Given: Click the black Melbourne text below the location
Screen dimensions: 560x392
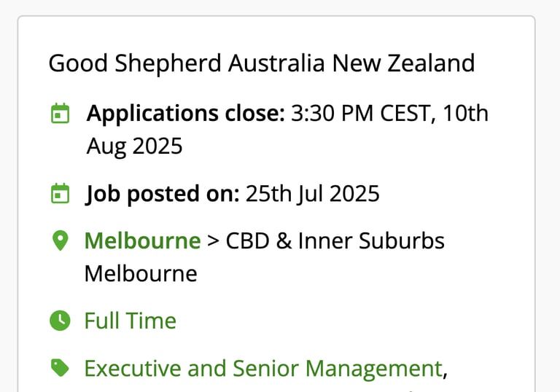Looking at the screenshot, I should [141, 273].
